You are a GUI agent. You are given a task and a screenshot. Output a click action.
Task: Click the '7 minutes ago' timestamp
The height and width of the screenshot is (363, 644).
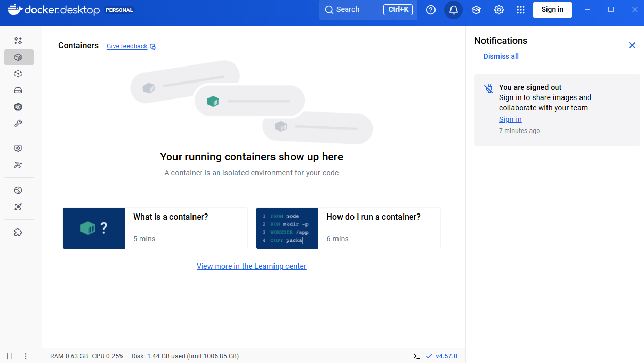point(519,131)
